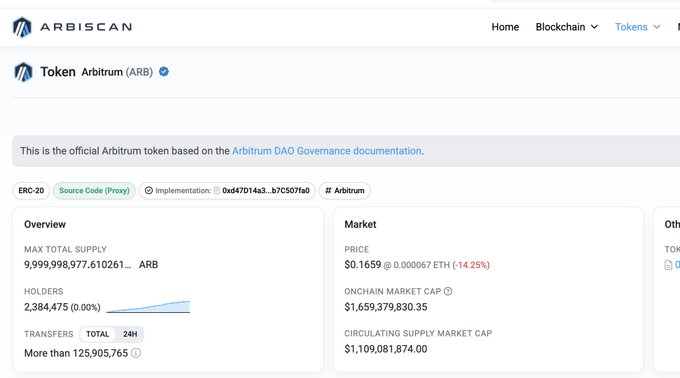Screen dimensions: 680x378
Task: Copy implementation address via copy icon
Action: click(217, 191)
